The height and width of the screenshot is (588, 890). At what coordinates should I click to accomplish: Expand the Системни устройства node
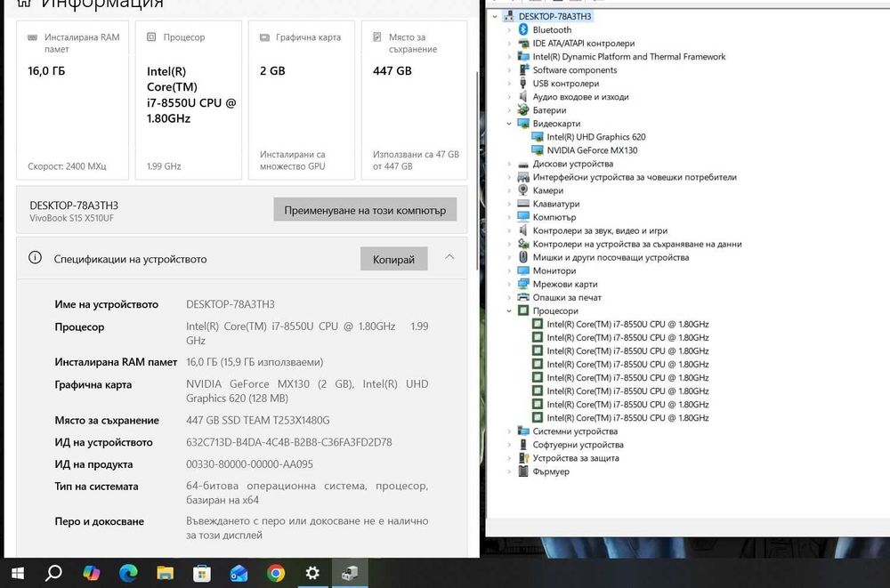[x=509, y=431]
